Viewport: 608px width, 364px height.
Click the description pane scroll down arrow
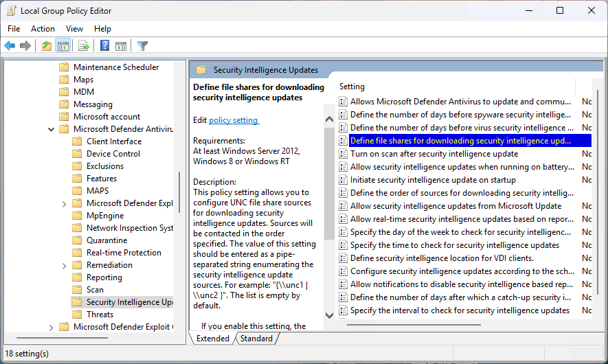[328, 315]
